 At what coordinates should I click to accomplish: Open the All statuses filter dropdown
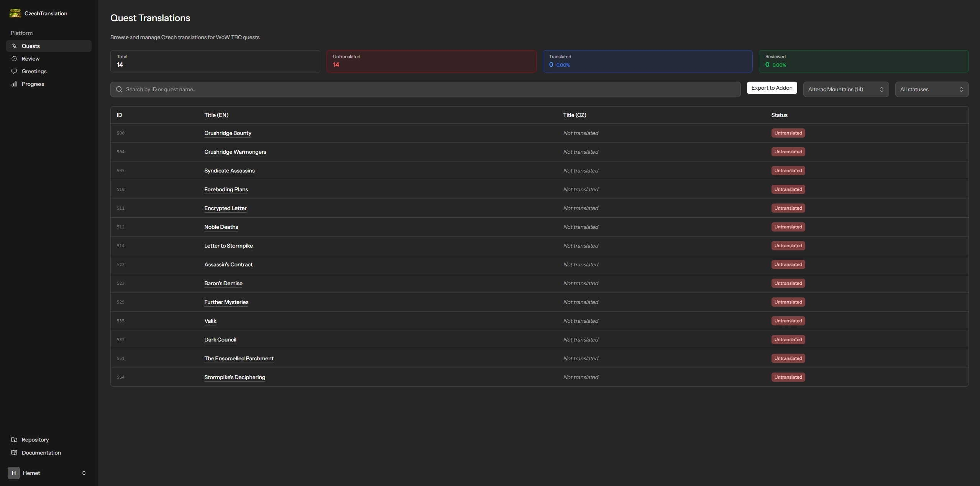pyautogui.click(x=931, y=89)
